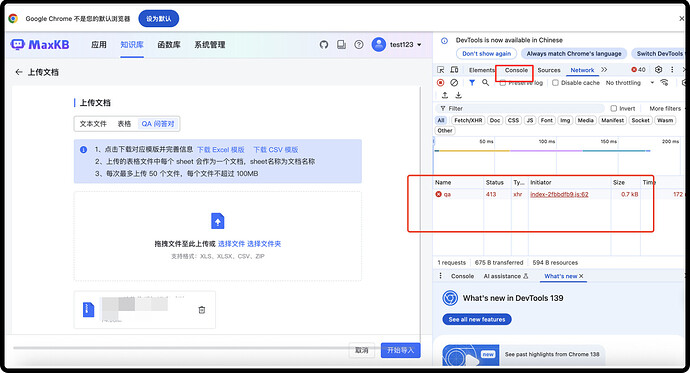690x373 pixels.
Task: Click the network search magnifier icon
Action: coord(485,83)
